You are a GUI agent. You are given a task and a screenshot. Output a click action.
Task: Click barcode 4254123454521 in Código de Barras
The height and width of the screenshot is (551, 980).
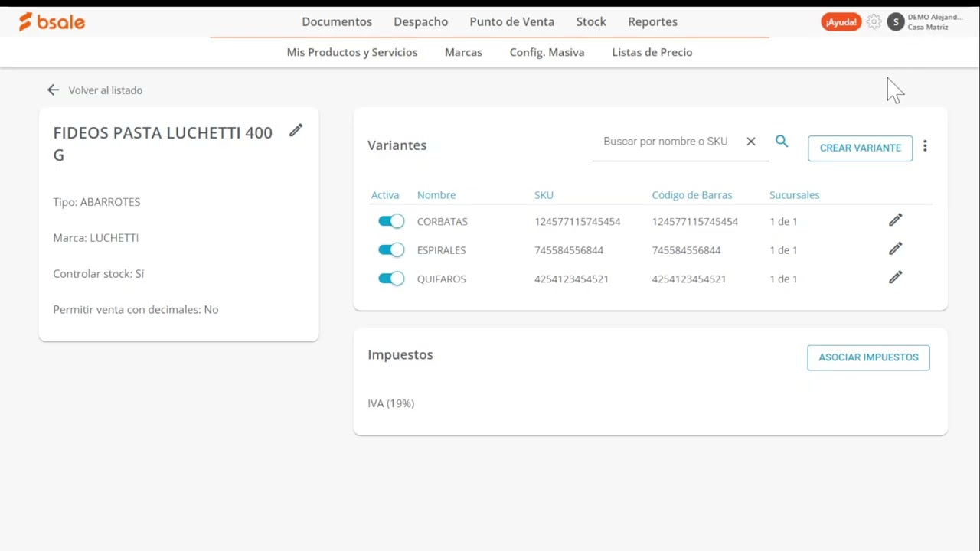pos(689,279)
